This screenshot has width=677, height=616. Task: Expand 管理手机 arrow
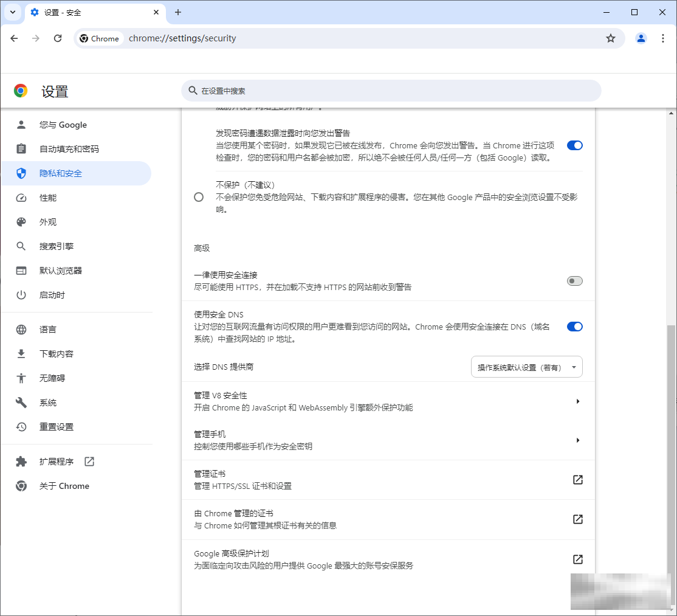pyautogui.click(x=578, y=440)
